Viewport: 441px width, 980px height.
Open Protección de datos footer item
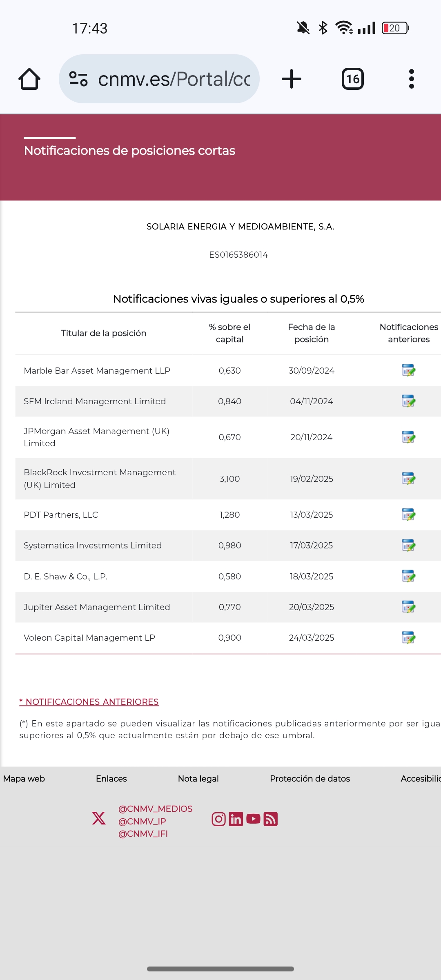(x=310, y=779)
